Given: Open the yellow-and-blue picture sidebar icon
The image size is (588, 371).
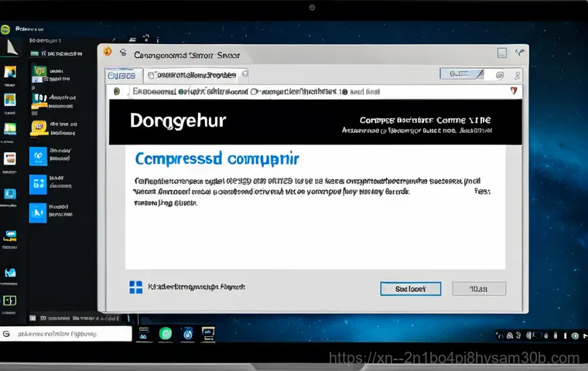Looking at the screenshot, I should click(10, 100).
